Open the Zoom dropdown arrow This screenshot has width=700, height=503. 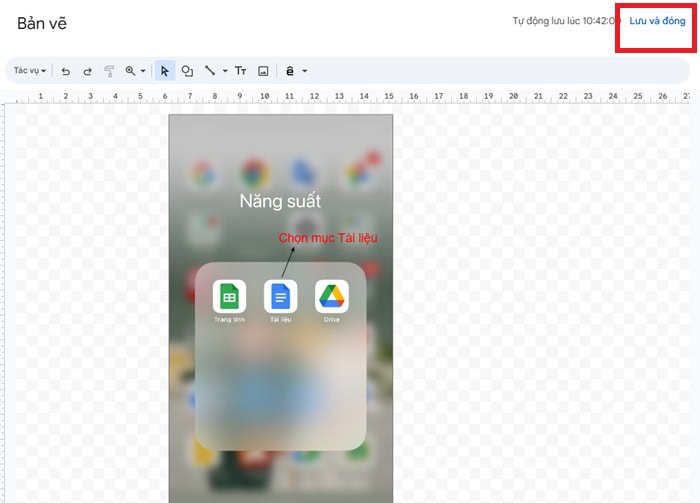pyautogui.click(x=143, y=71)
